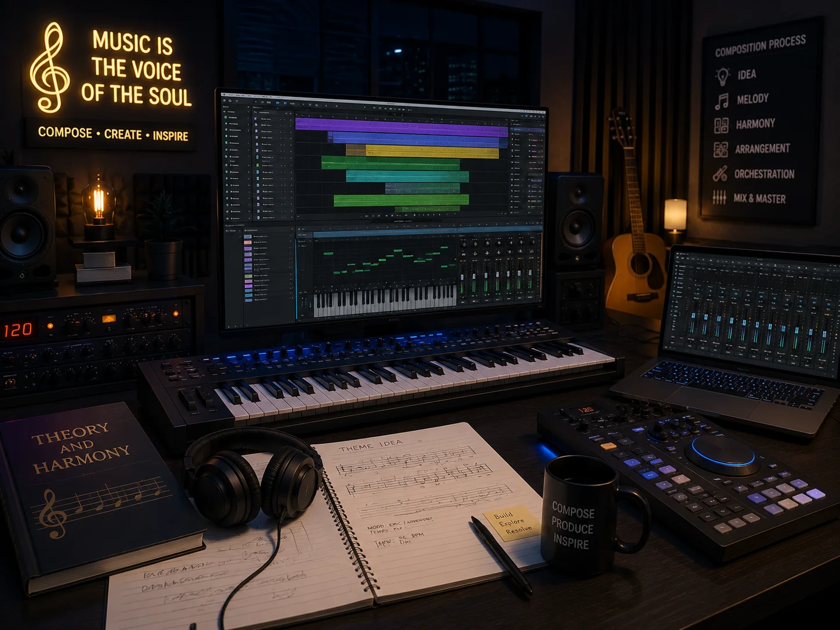Screen dimensions: 840x630
Task: Click the yellow "Build Explore Resolve" sticky note
Action: click(512, 523)
